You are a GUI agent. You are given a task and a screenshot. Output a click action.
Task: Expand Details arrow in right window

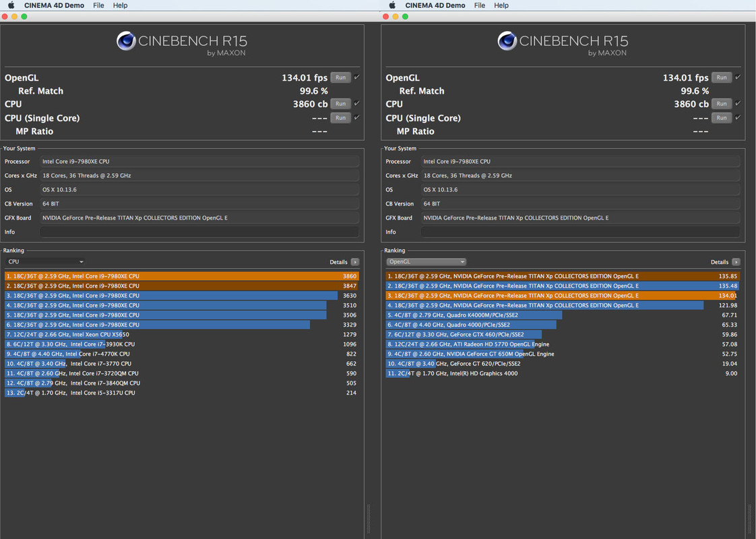click(736, 262)
